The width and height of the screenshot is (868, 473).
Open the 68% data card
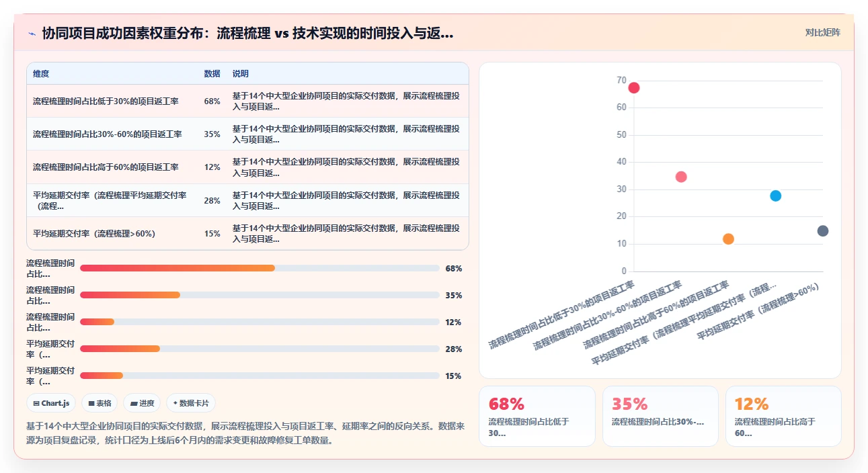(537, 416)
